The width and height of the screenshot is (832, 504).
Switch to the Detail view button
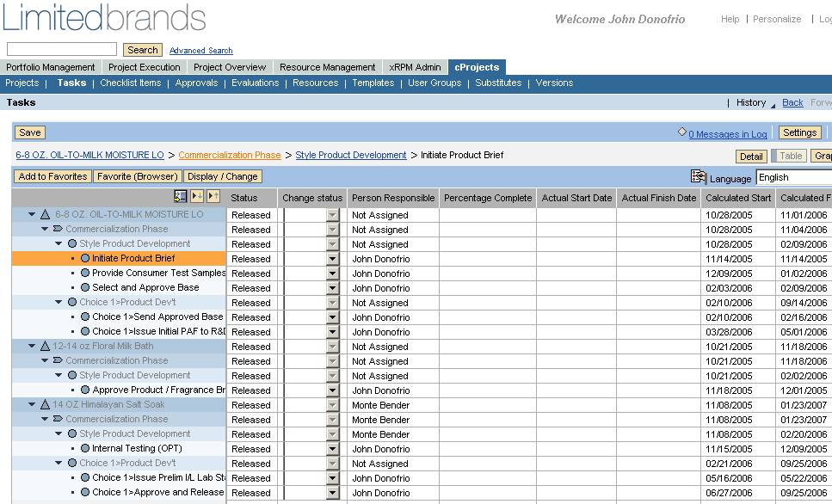click(x=751, y=156)
